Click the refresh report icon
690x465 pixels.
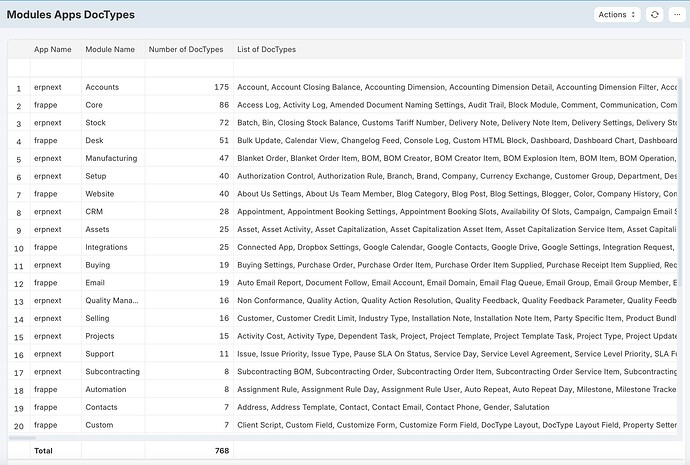pyautogui.click(x=655, y=15)
